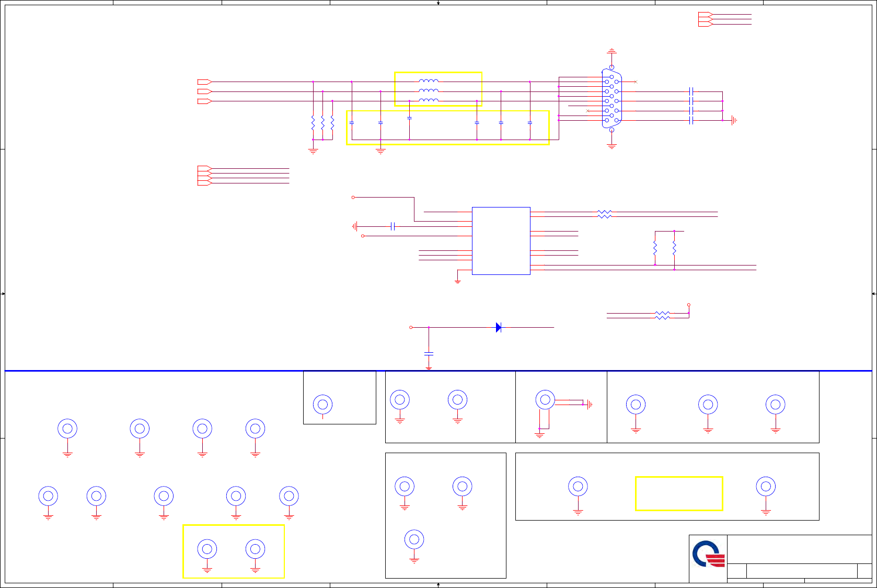This screenshot has width=877, height=588.
Task: Select the ground symbol above the VGA connector
Action: [611, 52]
